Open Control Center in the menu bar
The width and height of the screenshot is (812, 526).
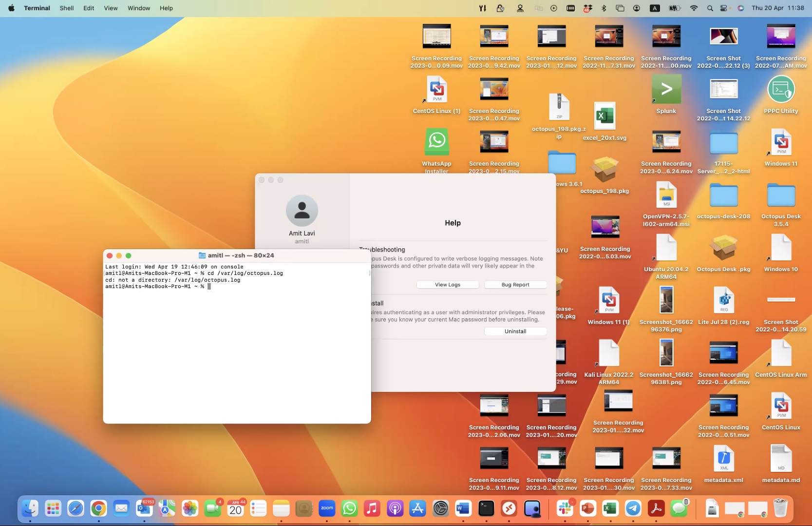pyautogui.click(x=724, y=8)
